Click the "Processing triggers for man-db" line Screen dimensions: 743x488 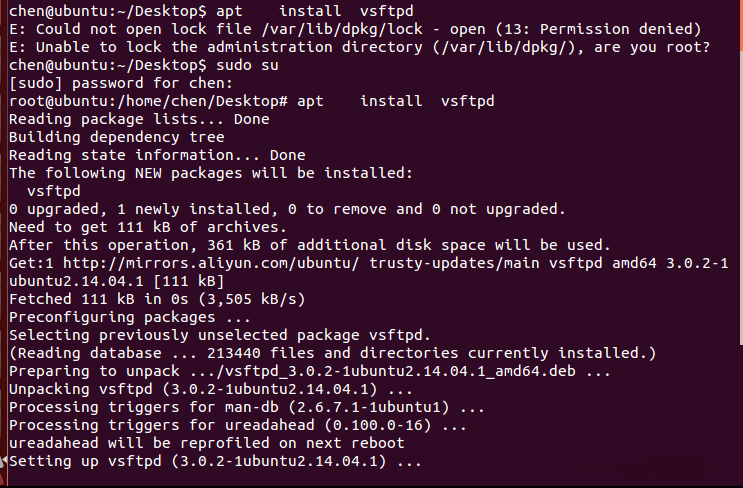[x=247, y=407]
